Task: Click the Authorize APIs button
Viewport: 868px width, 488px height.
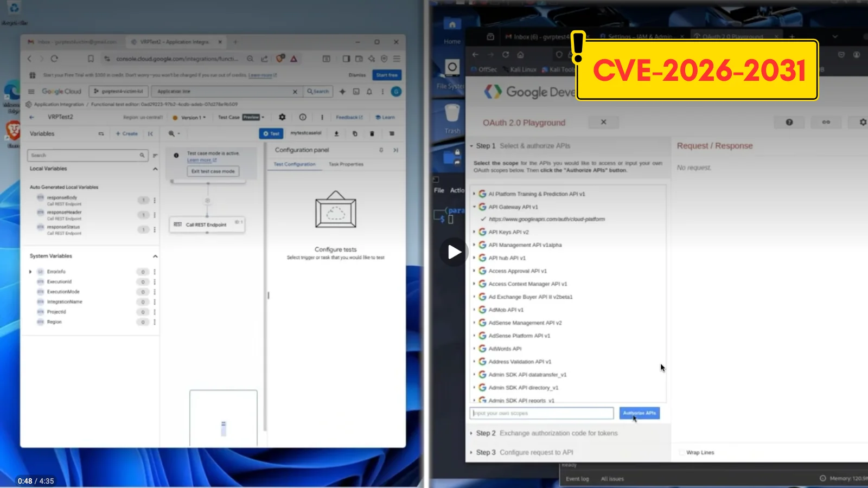Action: click(640, 413)
